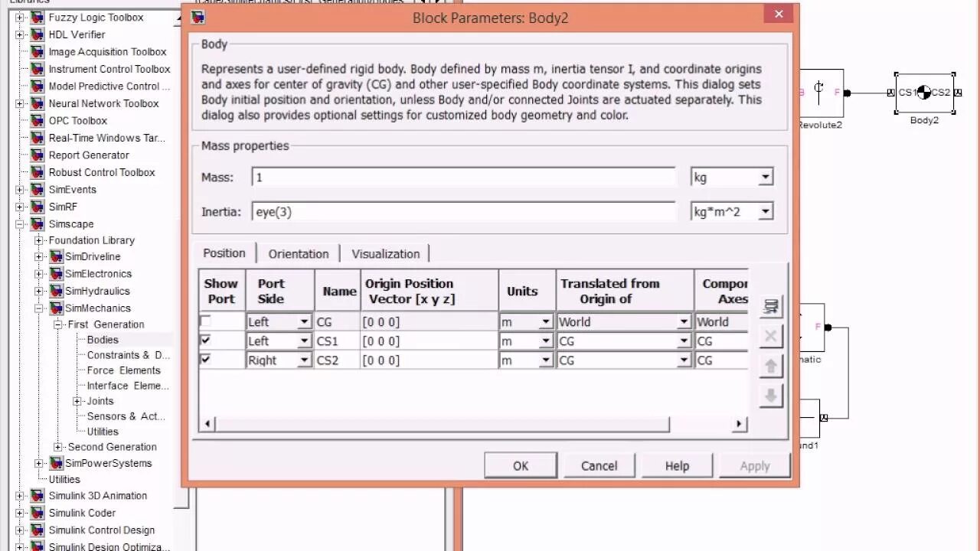The image size is (980, 551).
Task: Click the SimEvents library icon
Action: pos(38,189)
